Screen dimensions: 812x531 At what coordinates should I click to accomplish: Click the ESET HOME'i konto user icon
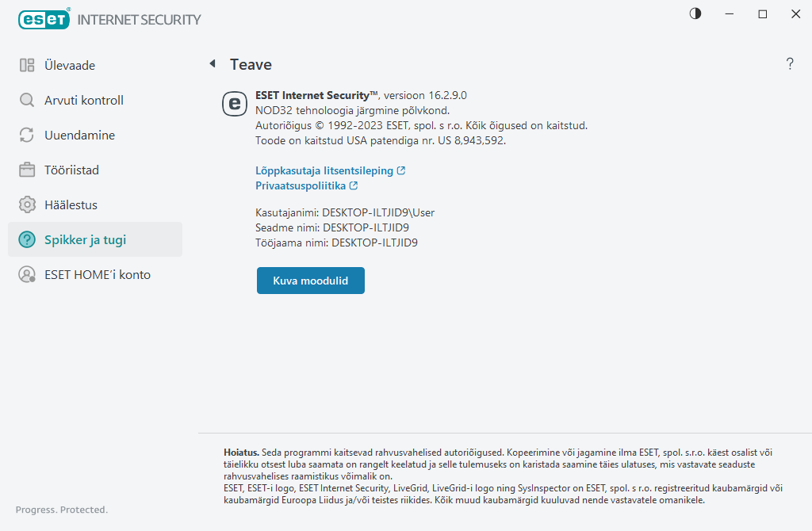click(27, 275)
